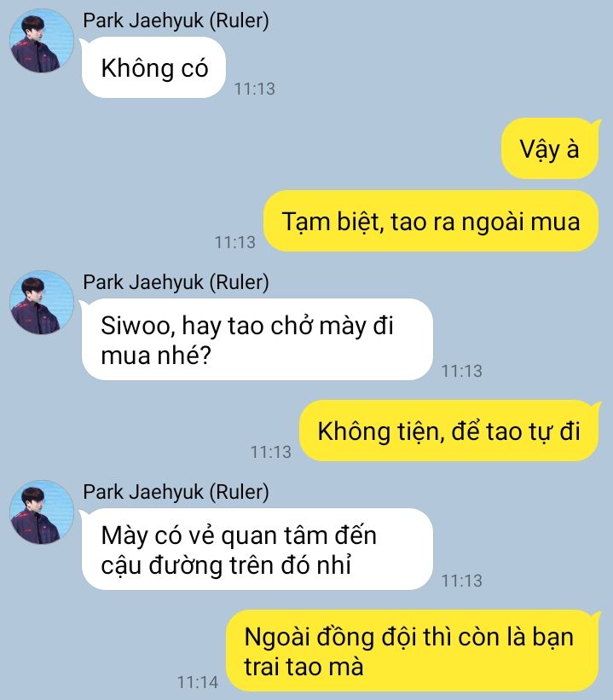Viewport: 613px width, 700px height.
Task: Click the 11:13 time next to the 'trên đó nhỉ' bubble
Action: [x=461, y=581]
